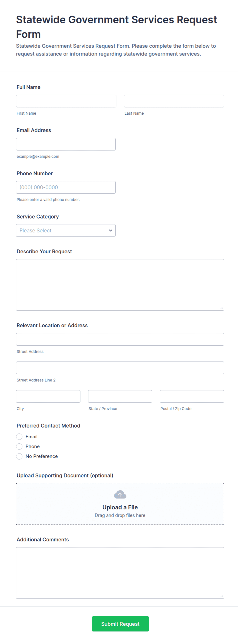Click the cloud upload icon

pos(120,495)
